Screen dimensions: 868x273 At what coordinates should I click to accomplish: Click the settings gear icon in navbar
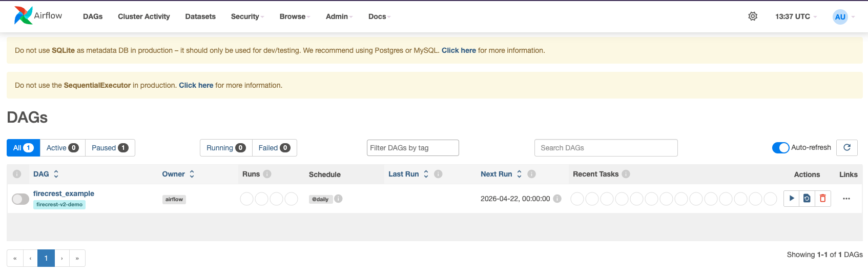point(753,16)
